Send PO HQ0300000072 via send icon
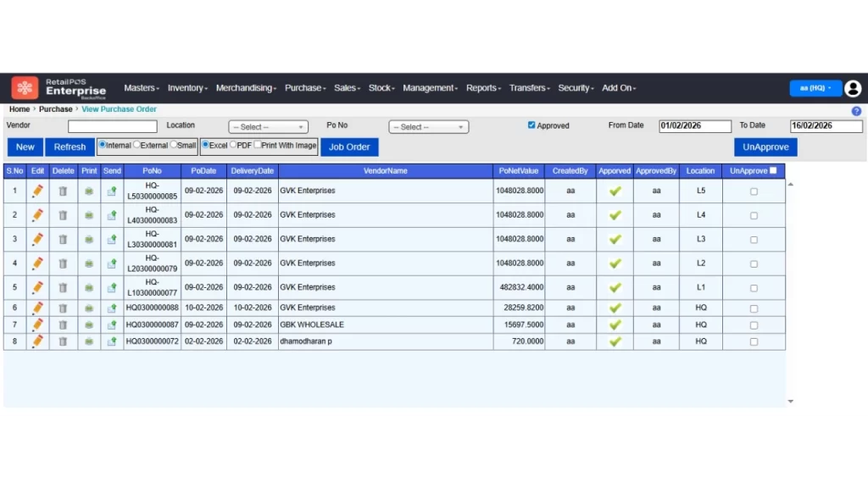 click(112, 342)
